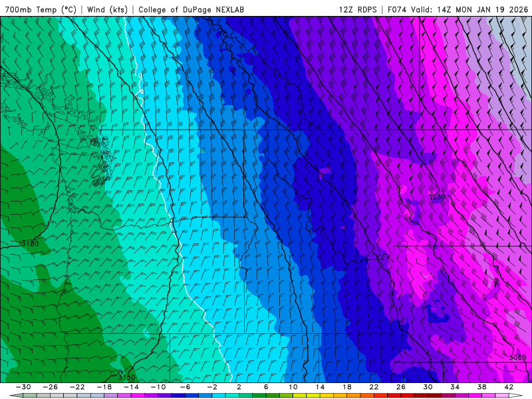Viewport: 532px width, 399px height.
Task: Click the -18 color scale label
Action: [x=104, y=387]
